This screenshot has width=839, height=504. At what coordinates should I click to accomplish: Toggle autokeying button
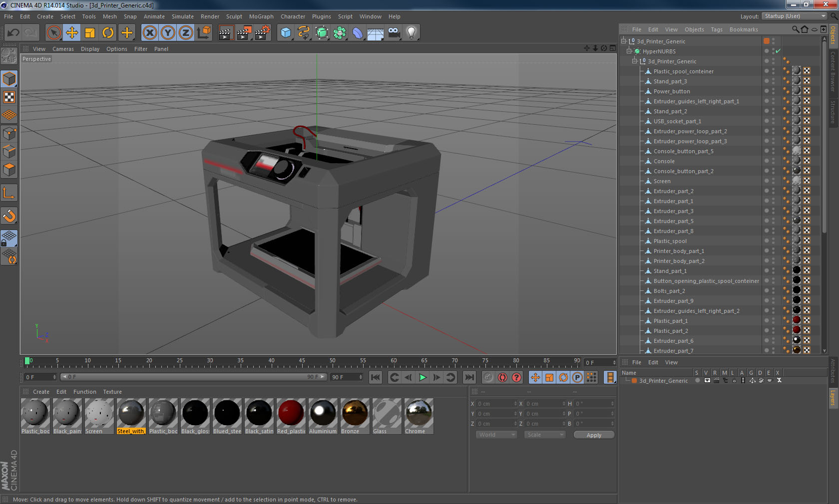pos(502,377)
